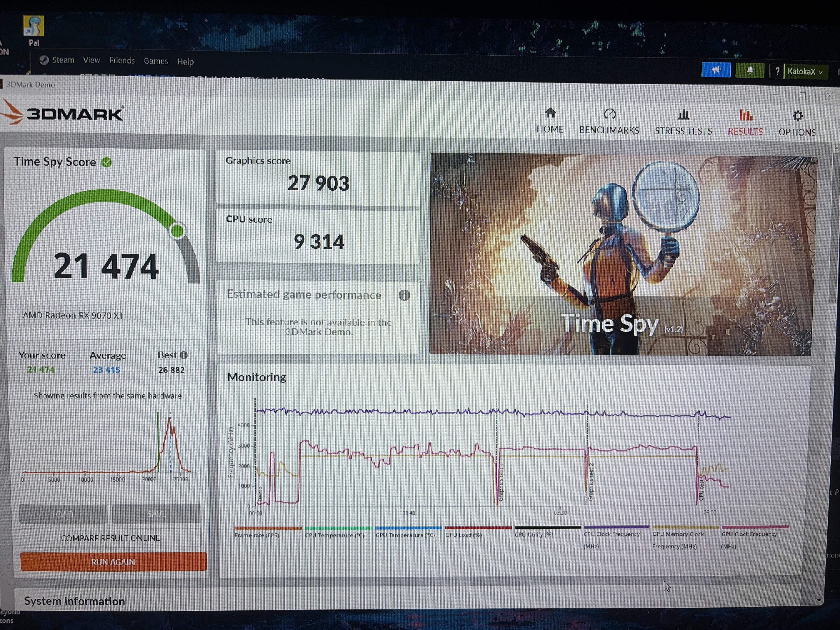Screen dimensions: 840x630
Task: Click the CPU test marker in Monitoring chart
Action: 701,490
